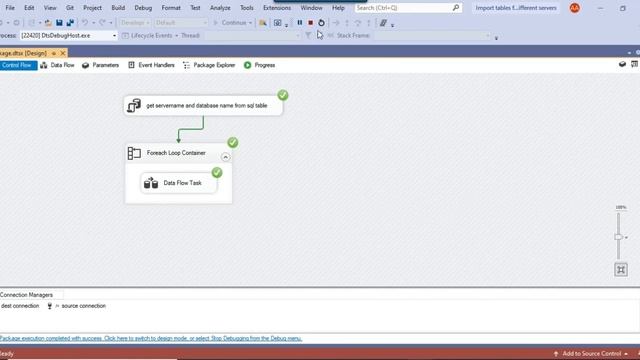Screen dimensions: 640x360
Task: Open the Build menu
Action: [x=118, y=8]
